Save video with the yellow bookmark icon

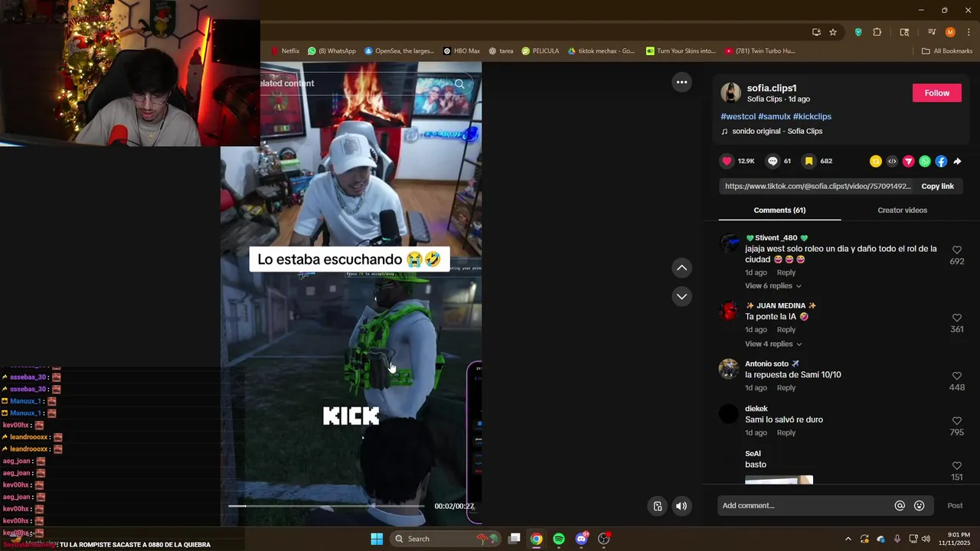coord(808,161)
